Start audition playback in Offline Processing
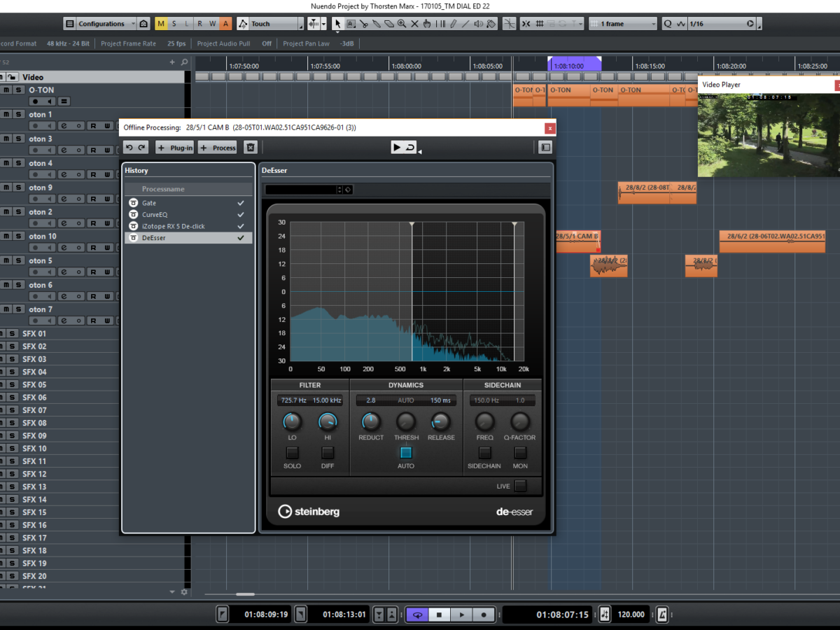 (x=397, y=148)
